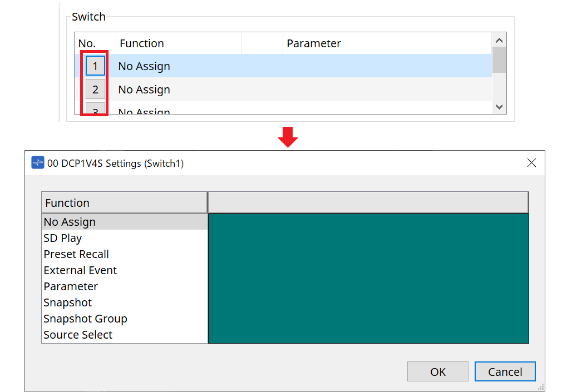572x392 pixels.
Task: Choose Parameter in Function list
Action: [x=71, y=286]
